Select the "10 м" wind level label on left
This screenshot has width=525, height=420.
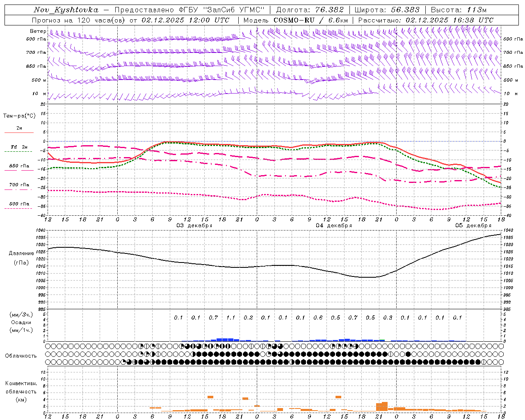point(39,94)
